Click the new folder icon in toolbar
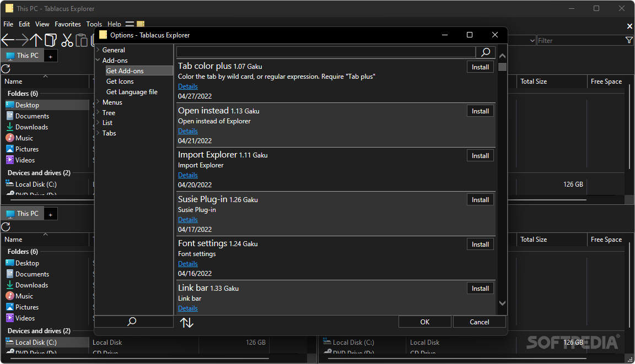The height and width of the screenshot is (364, 635). point(50,40)
